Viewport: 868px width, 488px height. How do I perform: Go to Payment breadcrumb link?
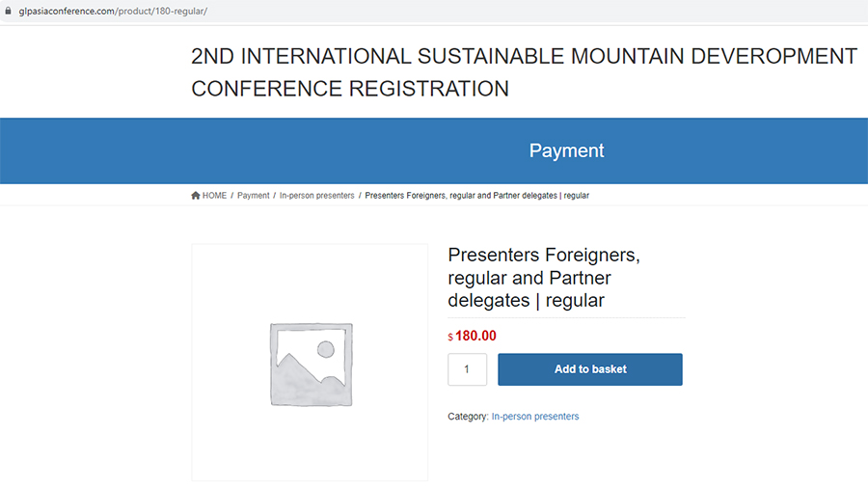tap(253, 196)
